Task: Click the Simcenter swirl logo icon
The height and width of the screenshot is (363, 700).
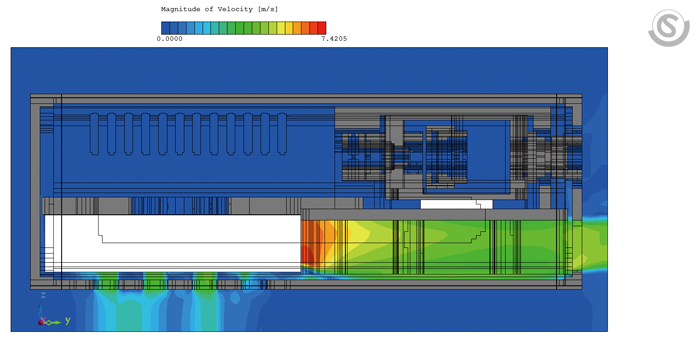Action: pos(669,28)
